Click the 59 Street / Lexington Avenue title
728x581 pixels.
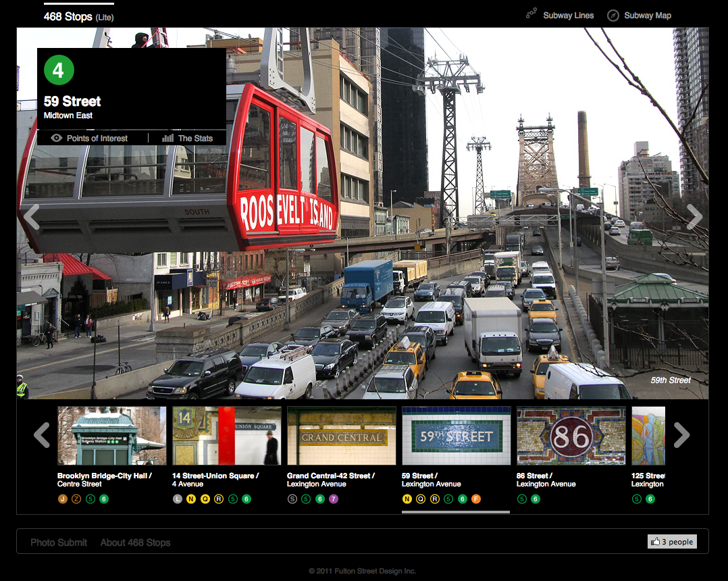tap(432, 480)
